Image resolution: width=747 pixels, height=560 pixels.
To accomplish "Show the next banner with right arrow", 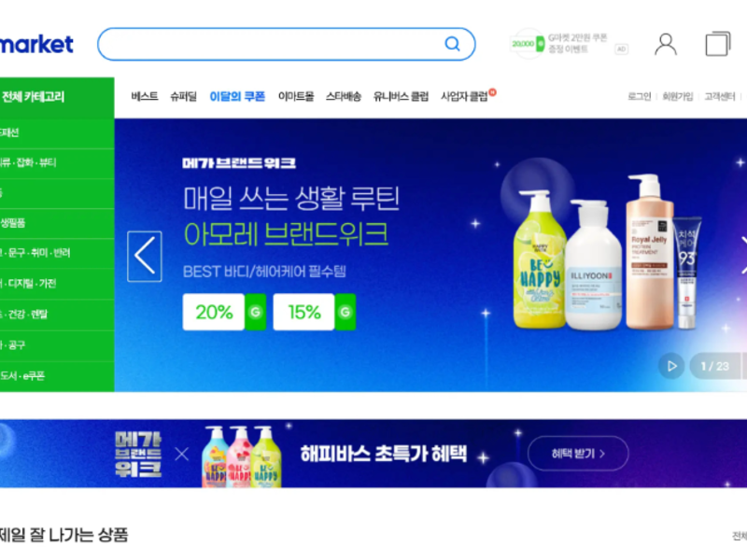I will [x=743, y=256].
